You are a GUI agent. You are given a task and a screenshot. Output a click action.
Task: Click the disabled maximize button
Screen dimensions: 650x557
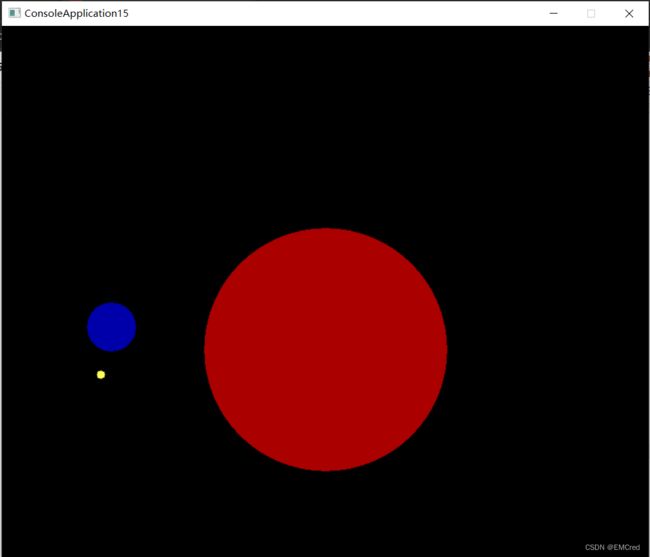591,13
